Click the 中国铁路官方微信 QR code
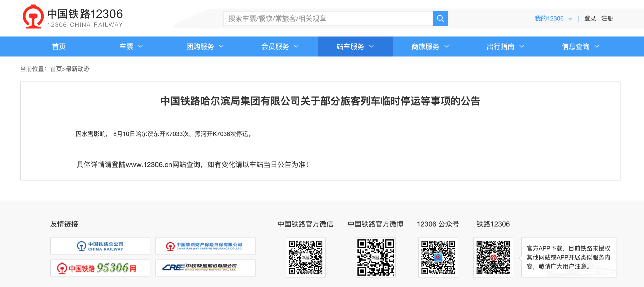 306,257
